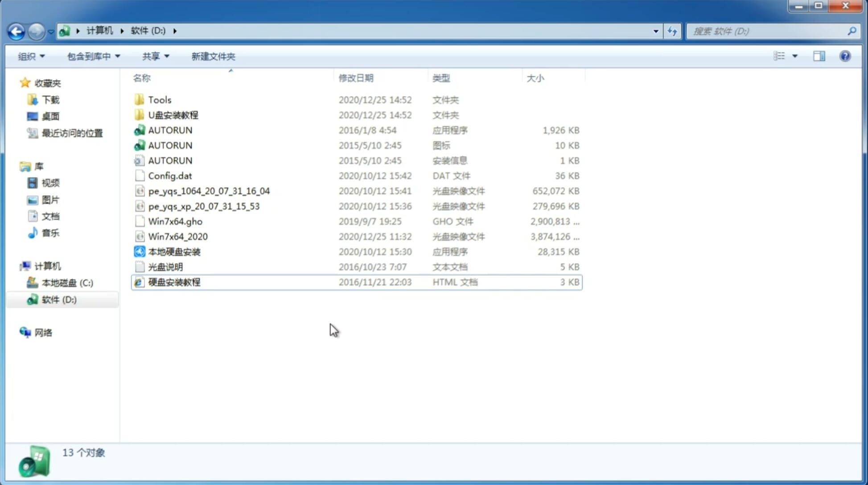Screen dimensions: 868x485
Task: Open 软件 (D:) drive in sidebar
Action: pyautogui.click(x=58, y=299)
